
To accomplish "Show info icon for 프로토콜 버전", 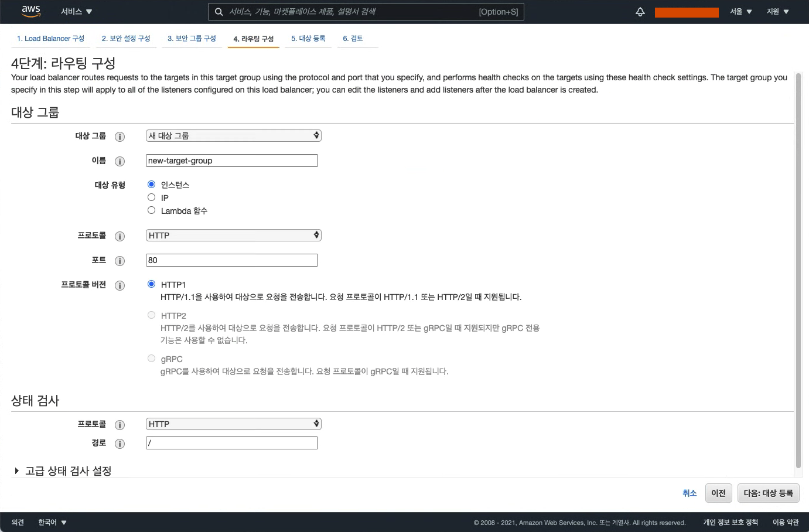I will (x=120, y=285).
